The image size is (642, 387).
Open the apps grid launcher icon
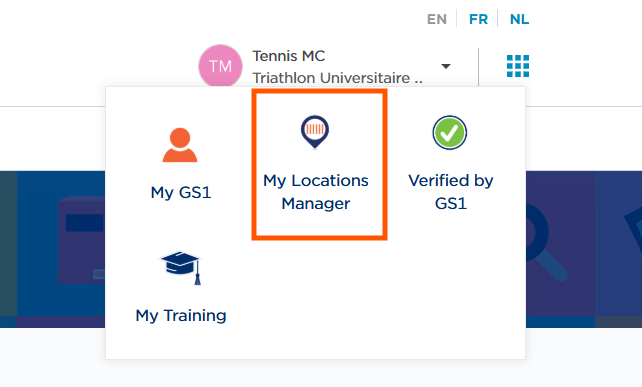click(518, 66)
